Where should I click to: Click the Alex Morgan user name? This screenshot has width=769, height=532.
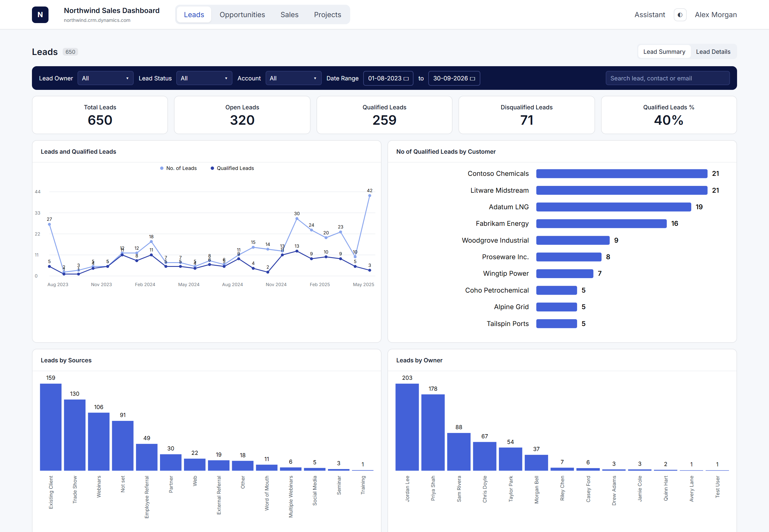click(x=716, y=15)
